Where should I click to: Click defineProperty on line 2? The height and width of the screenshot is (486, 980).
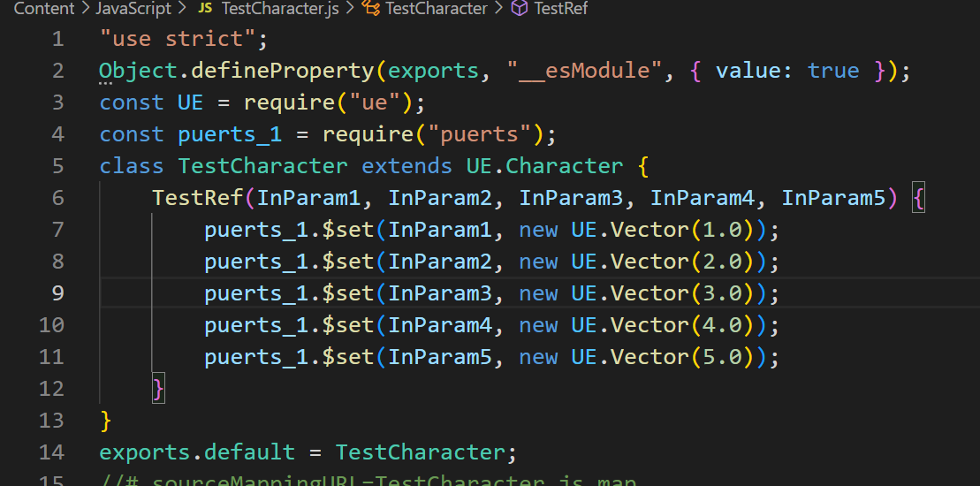click(x=283, y=71)
